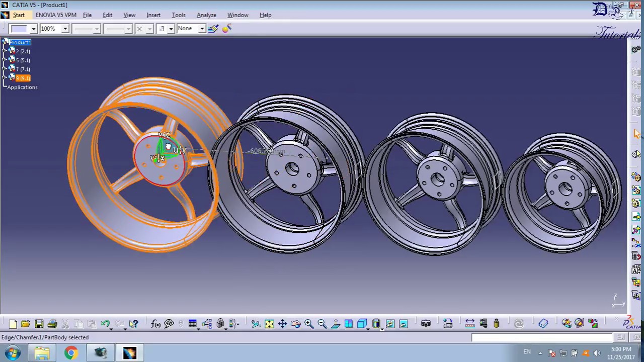The image size is (644, 362).
Task: Click the Applications tree node
Action: click(22, 87)
